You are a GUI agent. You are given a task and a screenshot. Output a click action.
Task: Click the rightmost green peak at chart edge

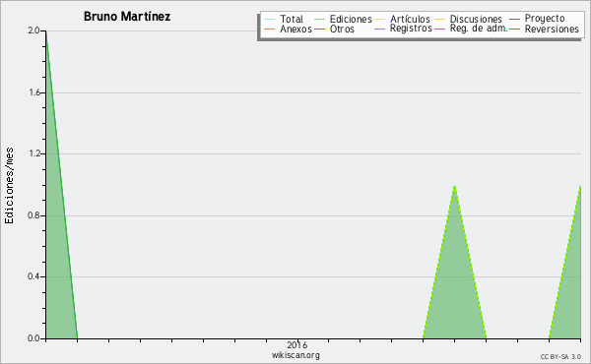(x=580, y=187)
